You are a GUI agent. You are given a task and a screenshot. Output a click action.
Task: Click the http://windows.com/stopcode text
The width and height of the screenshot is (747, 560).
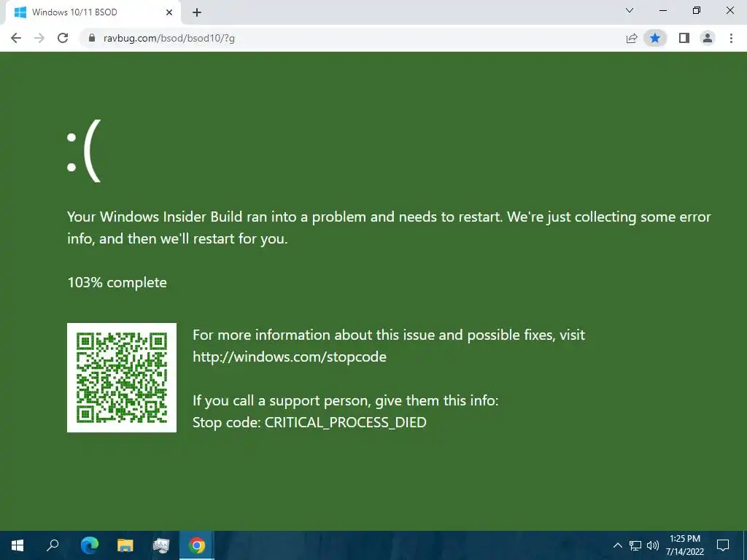[289, 357]
